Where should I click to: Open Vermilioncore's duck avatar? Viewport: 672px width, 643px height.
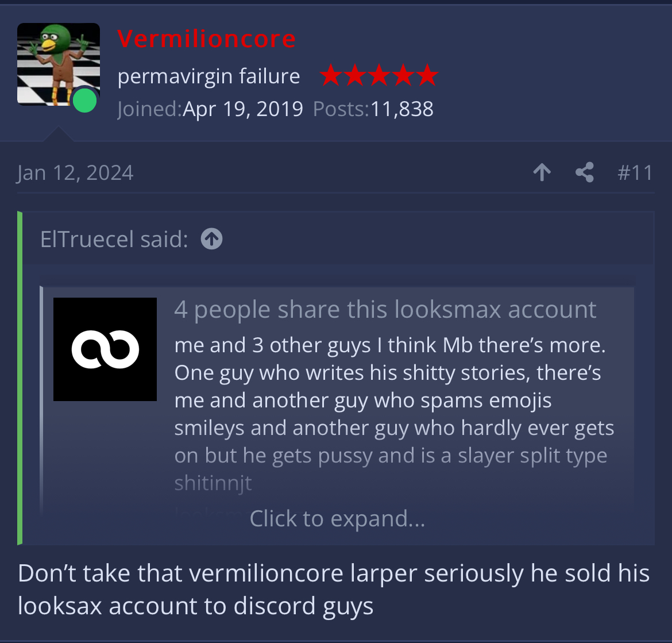[x=58, y=64]
